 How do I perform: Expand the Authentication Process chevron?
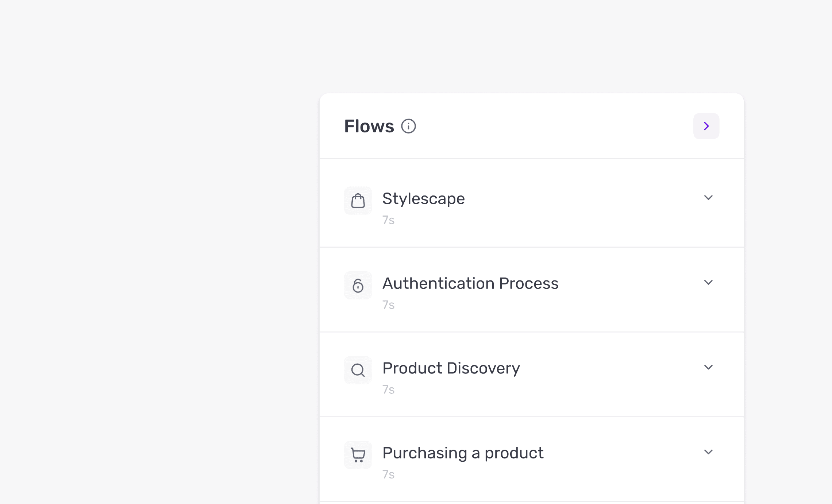[x=708, y=283]
